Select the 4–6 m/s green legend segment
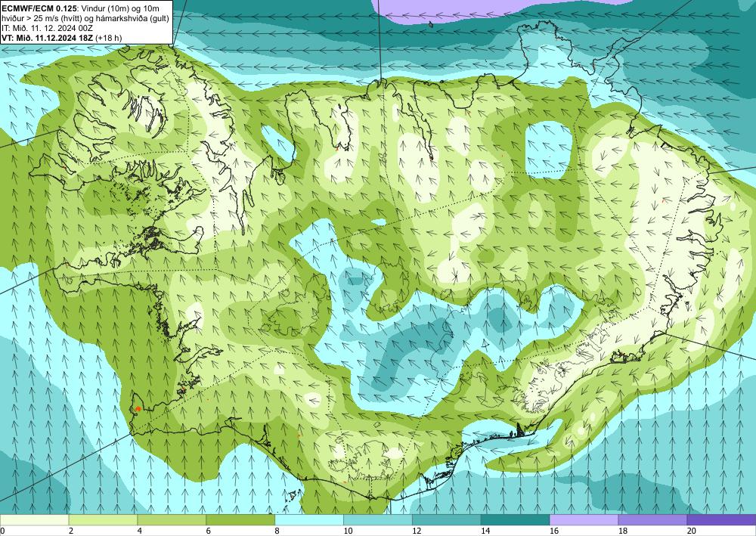Viewport: 756px width, 536px height. pos(172,519)
